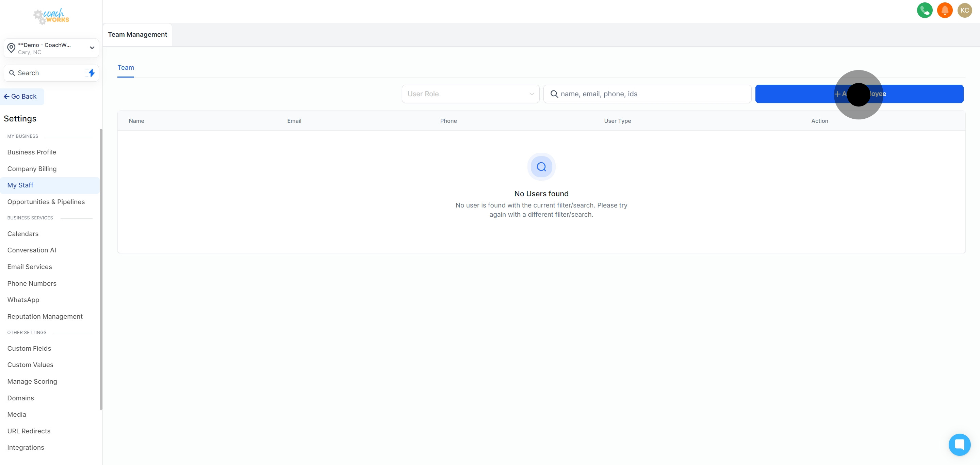Click the settings sidebar scrollbar

pyautogui.click(x=101, y=269)
